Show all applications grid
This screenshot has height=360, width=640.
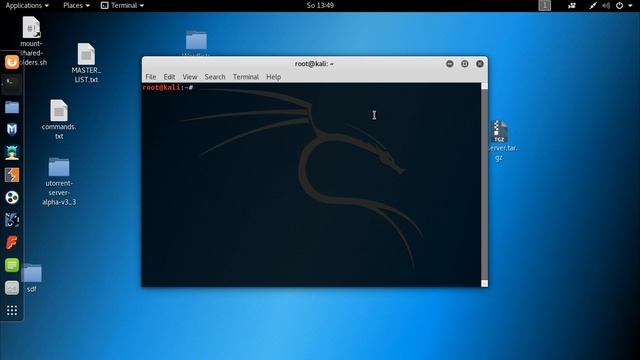[x=11, y=311]
